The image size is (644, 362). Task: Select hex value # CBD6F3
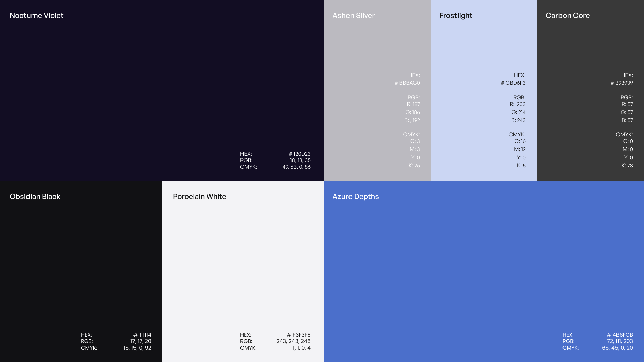tap(513, 83)
